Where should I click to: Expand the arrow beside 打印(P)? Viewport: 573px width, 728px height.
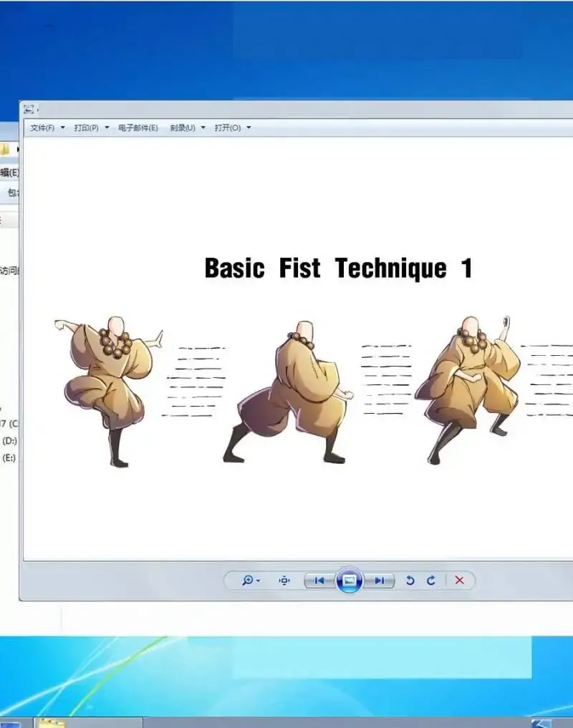click(107, 127)
